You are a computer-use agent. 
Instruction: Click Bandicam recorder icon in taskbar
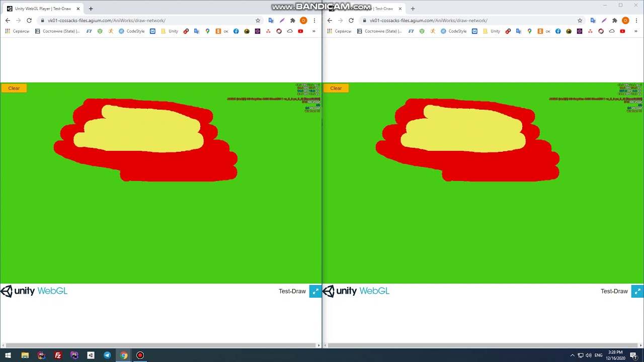tap(140, 355)
